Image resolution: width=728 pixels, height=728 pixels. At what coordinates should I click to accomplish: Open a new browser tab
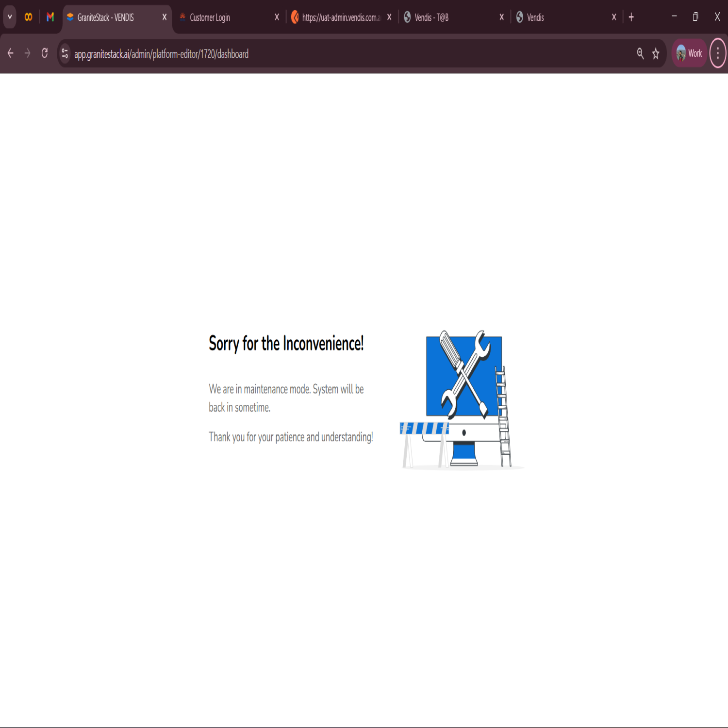tap(631, 17)
